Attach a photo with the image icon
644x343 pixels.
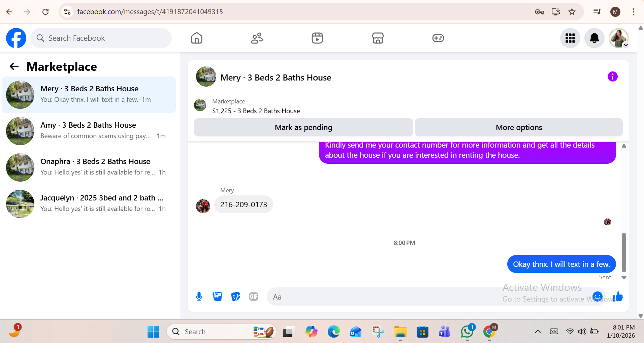pos(217,297)
